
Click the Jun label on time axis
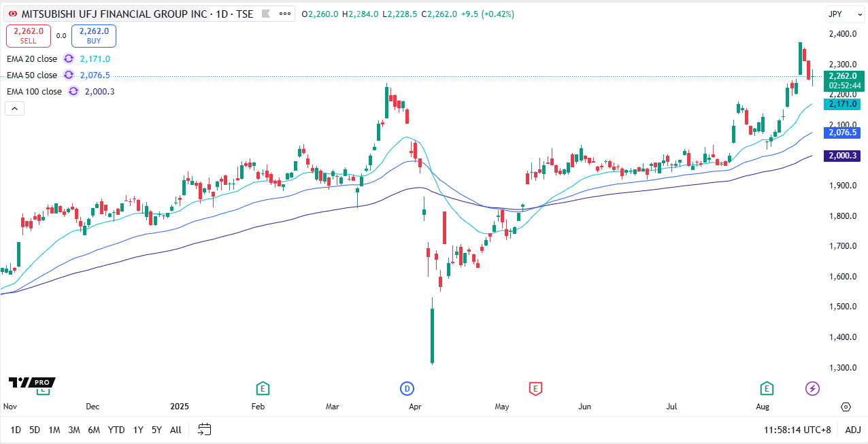tap(584, 407)
